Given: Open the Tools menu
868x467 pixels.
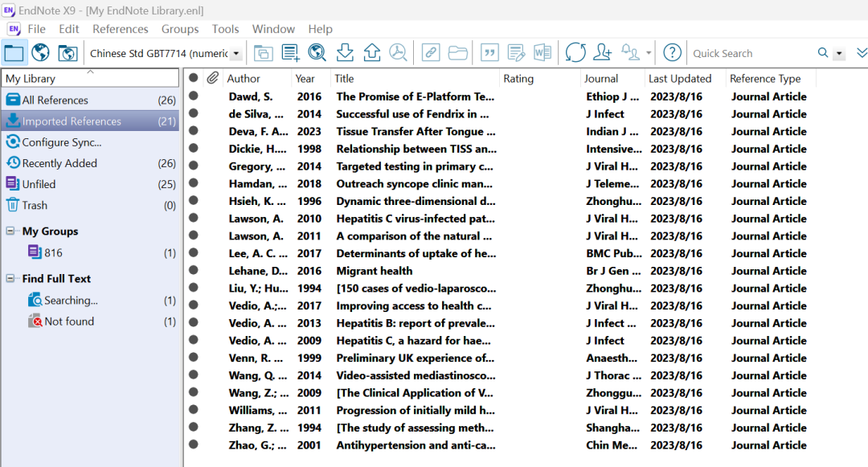Looking at the screenshot, I should 225,29.
